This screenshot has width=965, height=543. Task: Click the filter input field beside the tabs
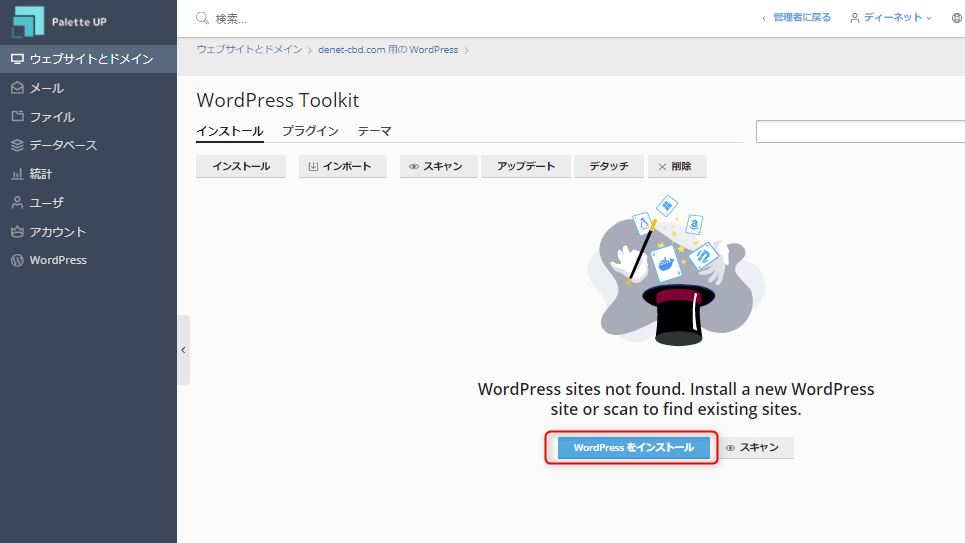click(x=860, y=132)
